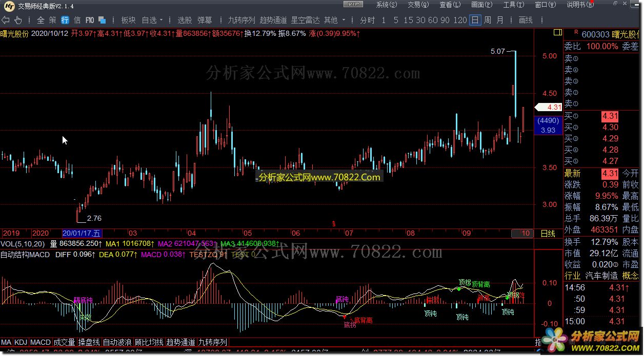Switch to 操盘线 indicator tab

(89, 342)
